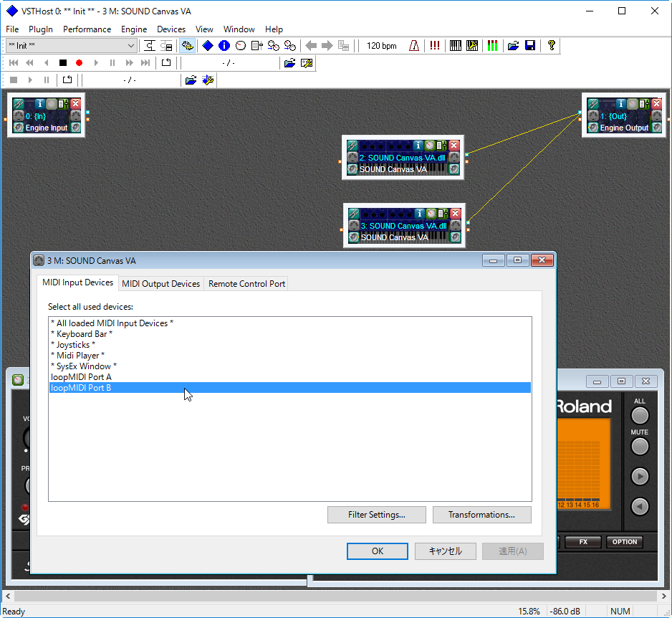Click the black stop button beside the record button
Screen dimensions: 672x618
pyautogui.click(x=63, y=62)
